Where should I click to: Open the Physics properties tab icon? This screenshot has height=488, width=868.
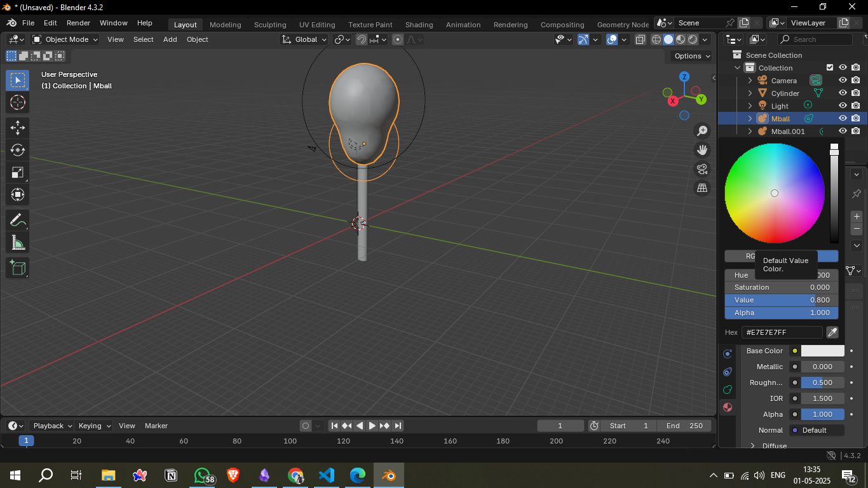point(728,354)
